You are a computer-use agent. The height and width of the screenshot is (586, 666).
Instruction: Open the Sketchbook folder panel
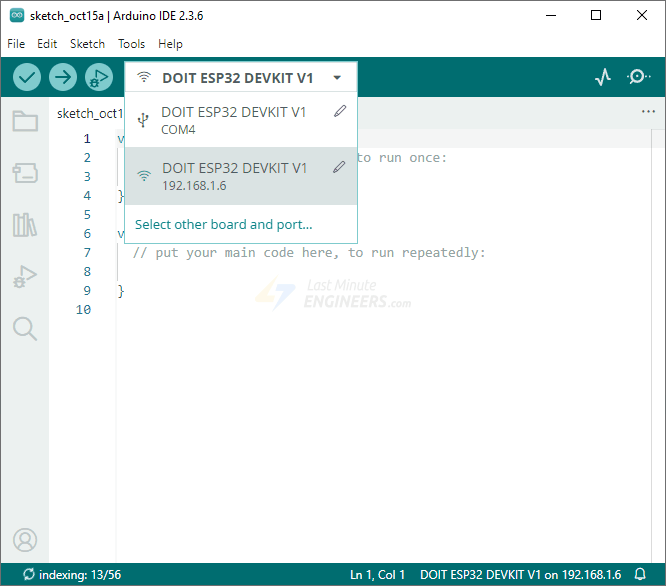[x=25, y=121]
